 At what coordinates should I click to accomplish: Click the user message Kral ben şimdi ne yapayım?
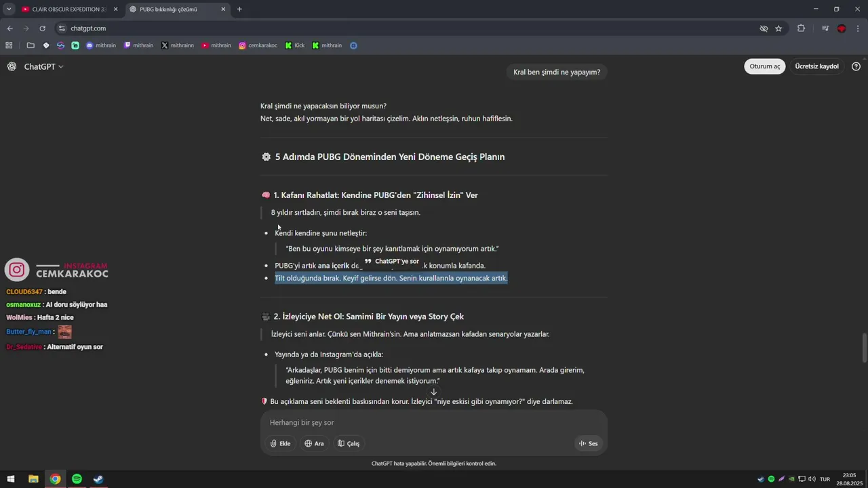(557, 72)
